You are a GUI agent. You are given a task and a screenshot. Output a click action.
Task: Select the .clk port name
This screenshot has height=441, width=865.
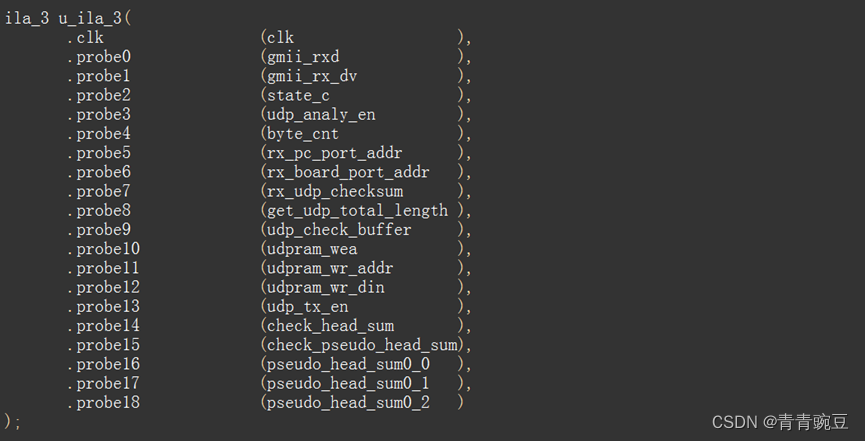86,38
